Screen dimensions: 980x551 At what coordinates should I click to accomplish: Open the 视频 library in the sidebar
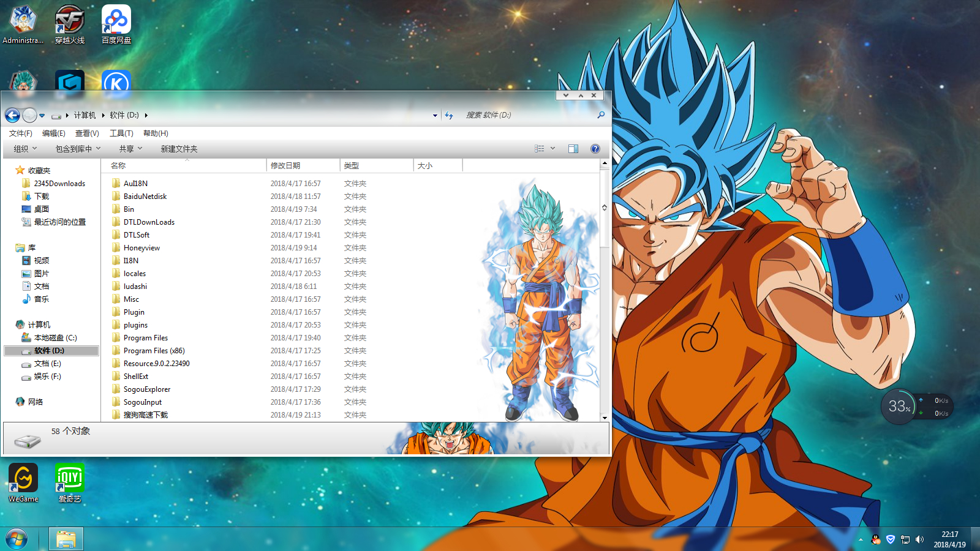point(42,260)
